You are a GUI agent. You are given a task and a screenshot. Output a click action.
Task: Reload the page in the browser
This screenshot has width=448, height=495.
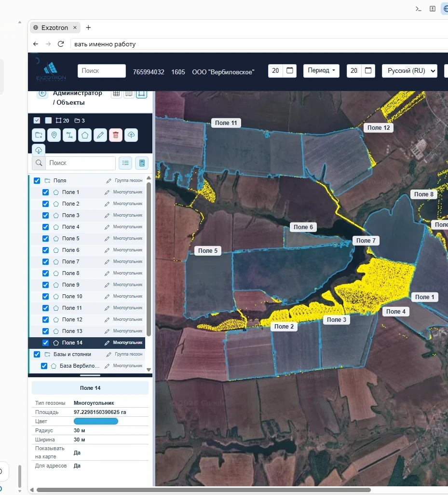61,44
